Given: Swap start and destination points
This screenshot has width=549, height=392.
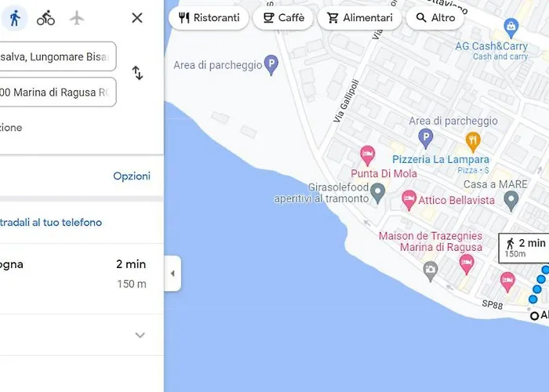Looking at the screenshot, I should coord(137,73).
